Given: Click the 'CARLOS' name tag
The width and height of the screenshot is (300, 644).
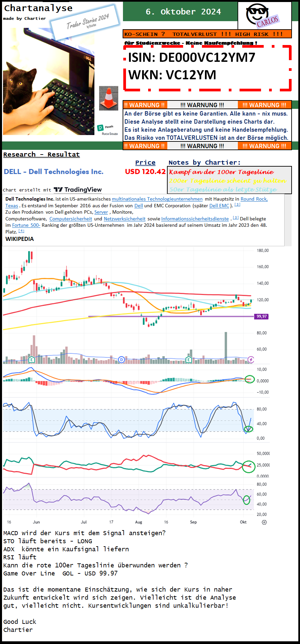Looking at the screenshot, I should pyautogui.click(x=268, y=21).
